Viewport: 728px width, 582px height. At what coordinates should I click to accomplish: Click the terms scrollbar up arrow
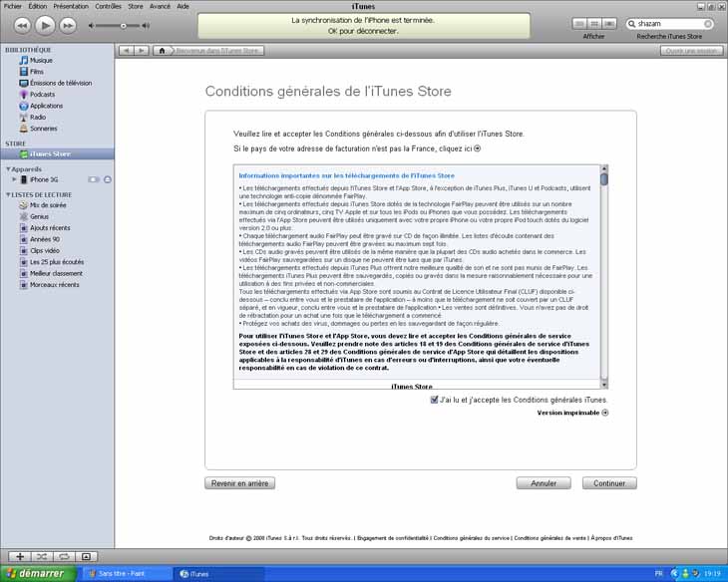(x=604, y=168)
